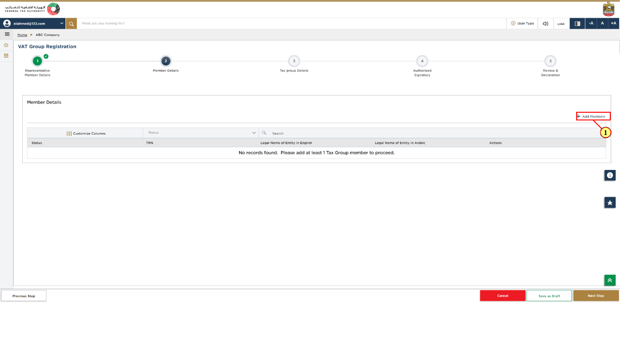The height and width of the screenshot is (364, 643).
Task: Open the info side panel icon
Action: pyautogui.click(x=610, y=175)
